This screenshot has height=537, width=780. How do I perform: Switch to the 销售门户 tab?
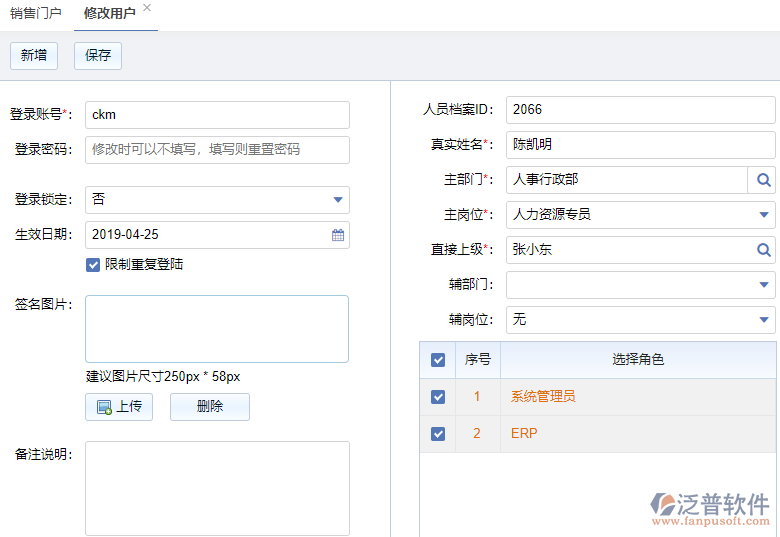(x=36, y=14)
